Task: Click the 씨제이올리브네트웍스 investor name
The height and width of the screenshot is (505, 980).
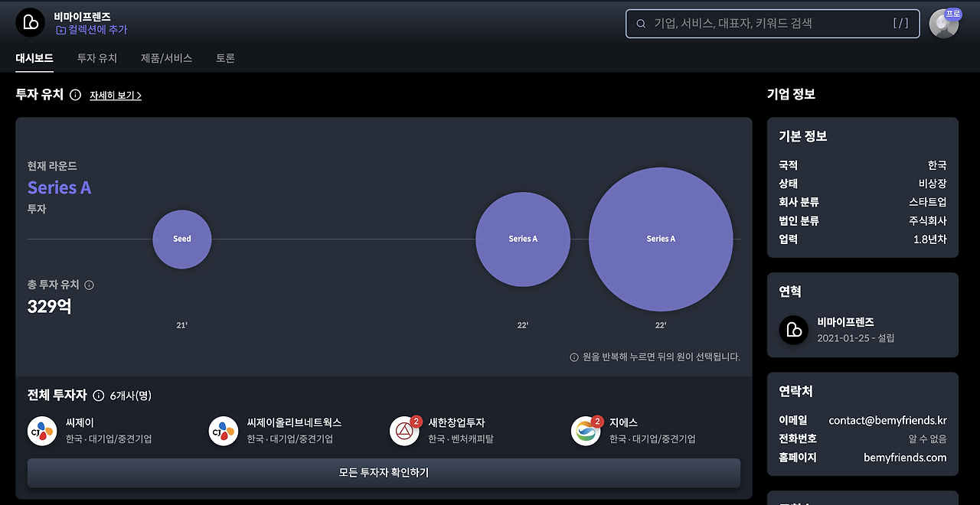Action: point(294,422)
